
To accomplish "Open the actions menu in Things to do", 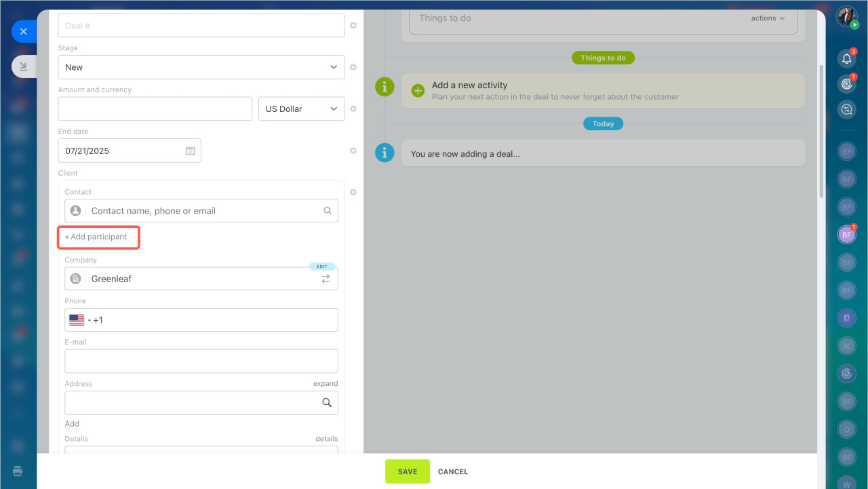I will (x=768, y=18).
